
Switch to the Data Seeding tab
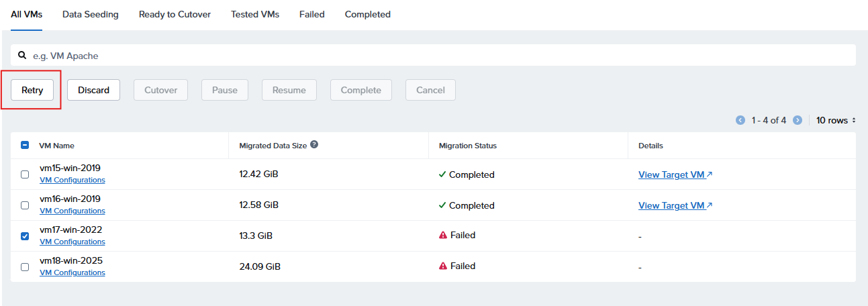tap(90, 14)
